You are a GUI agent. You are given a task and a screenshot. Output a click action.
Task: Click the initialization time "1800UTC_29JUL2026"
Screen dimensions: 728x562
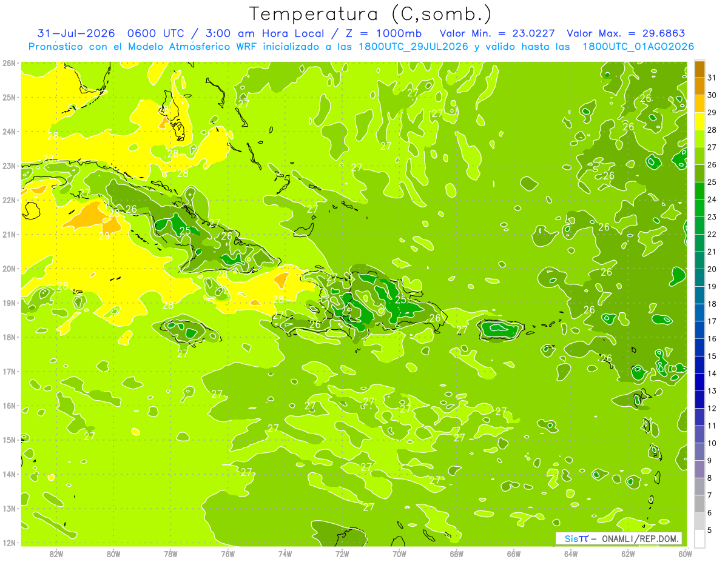tap(413, 47)
